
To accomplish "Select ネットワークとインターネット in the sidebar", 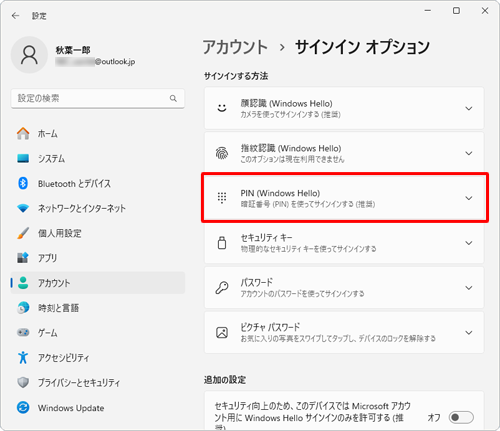I will pyautogui.click(x=98, y=208).
